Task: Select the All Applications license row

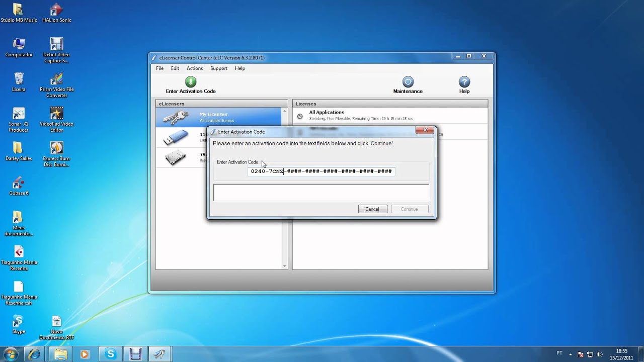Action: [x=390, y=115]
